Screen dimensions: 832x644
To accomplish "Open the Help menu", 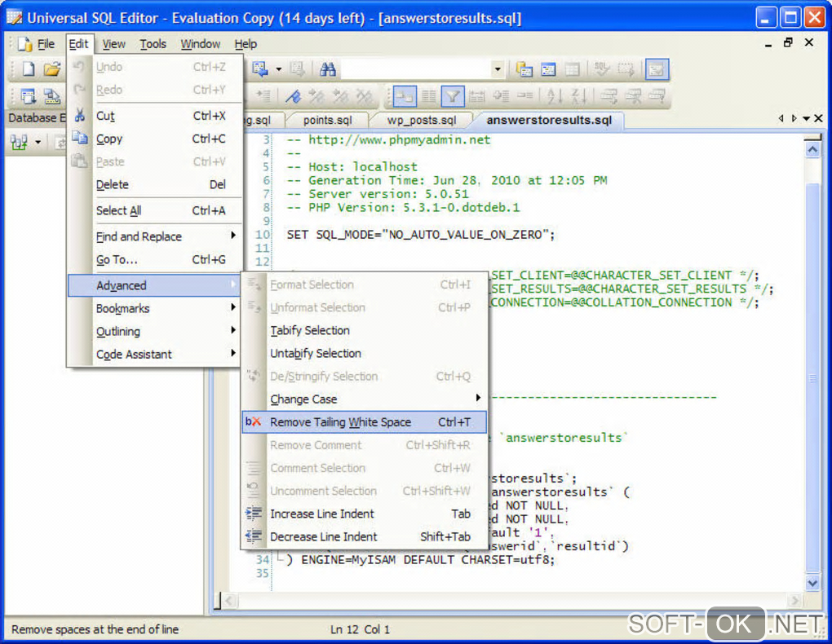I will coord(246,44).
